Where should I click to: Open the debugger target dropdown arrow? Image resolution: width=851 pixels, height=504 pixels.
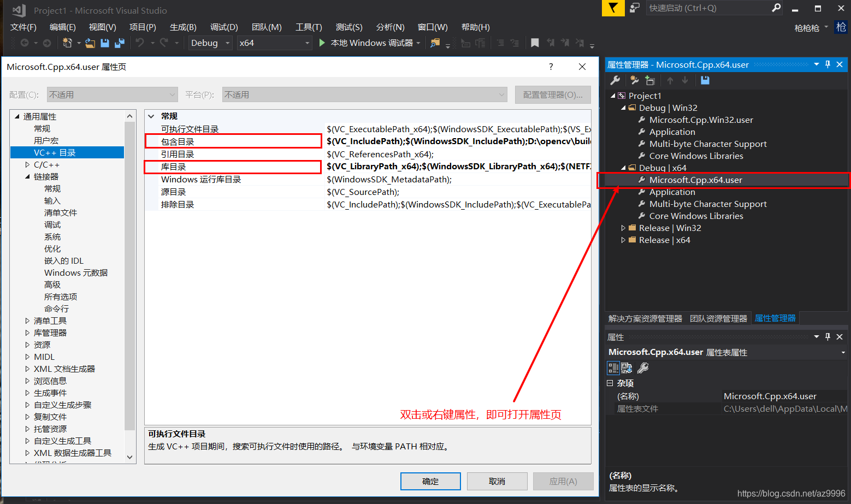(x=418, y=43)
